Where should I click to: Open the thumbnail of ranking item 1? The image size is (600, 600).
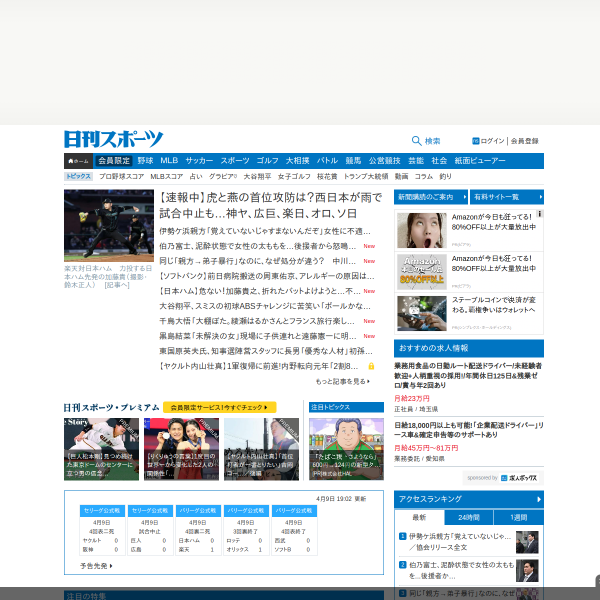tap(527, 542)
